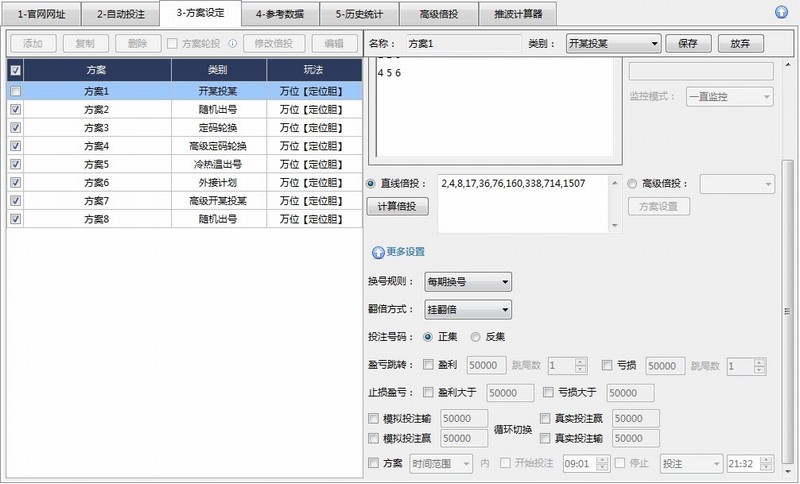Enable the 方案轮投 checkbox
The image size is (800, 484).
click(x=173, y=44)
